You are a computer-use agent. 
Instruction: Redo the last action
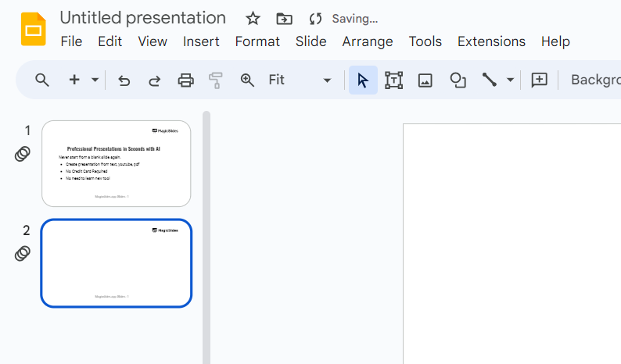[154, 80]
